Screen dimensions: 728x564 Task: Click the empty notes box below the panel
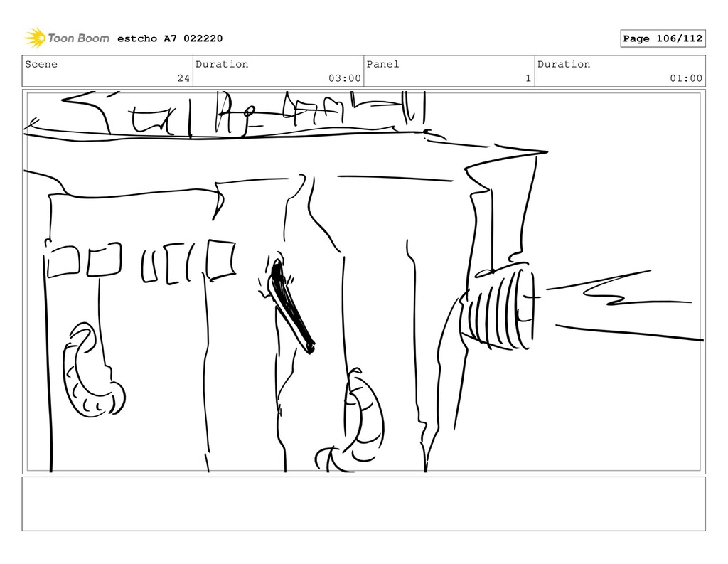[x=363, y=504]
